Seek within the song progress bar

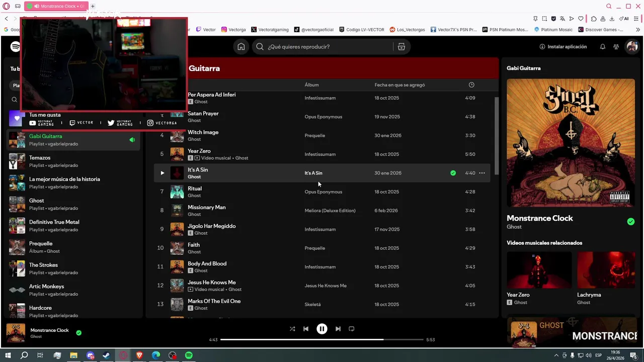[322, 340]
